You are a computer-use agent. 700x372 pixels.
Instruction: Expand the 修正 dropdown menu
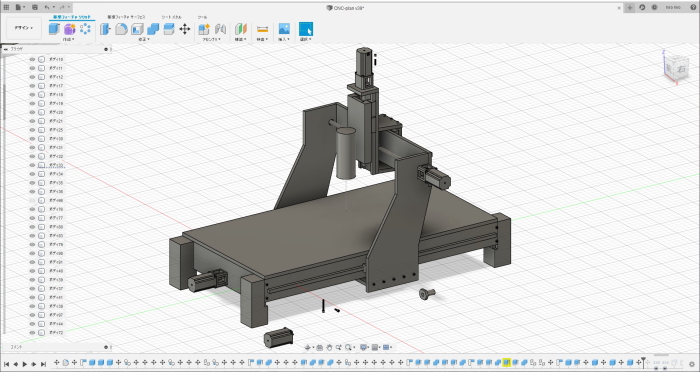[144, 39]
